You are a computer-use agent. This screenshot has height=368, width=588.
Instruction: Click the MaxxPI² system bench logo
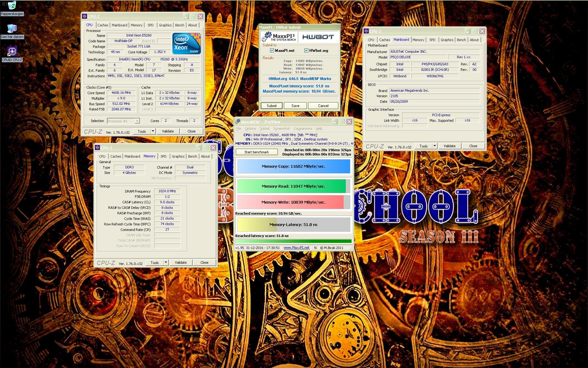click(279, 37)
